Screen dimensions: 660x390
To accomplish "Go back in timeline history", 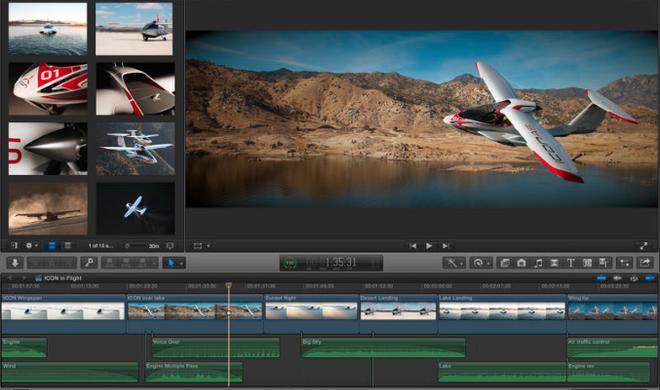I will tap(10, 278).
